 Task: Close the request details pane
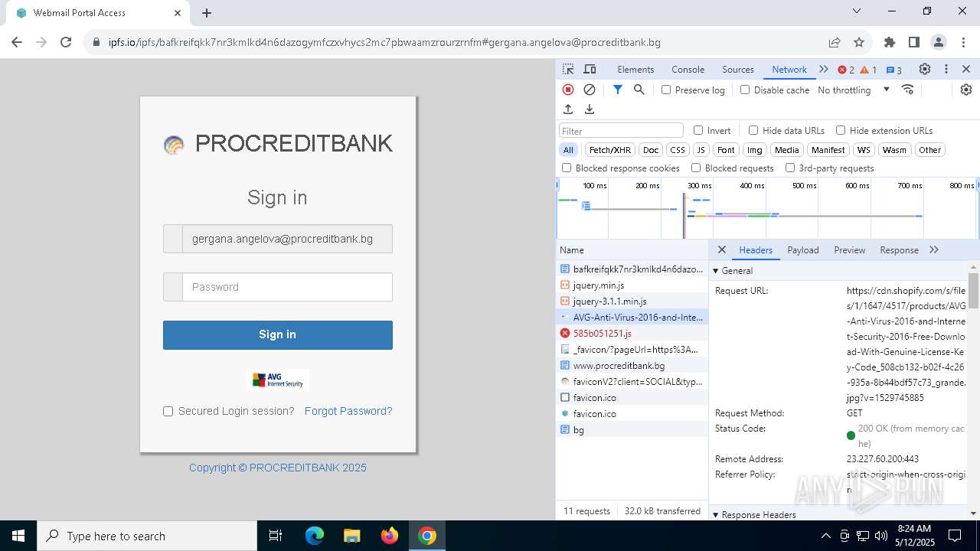(721, 249)
